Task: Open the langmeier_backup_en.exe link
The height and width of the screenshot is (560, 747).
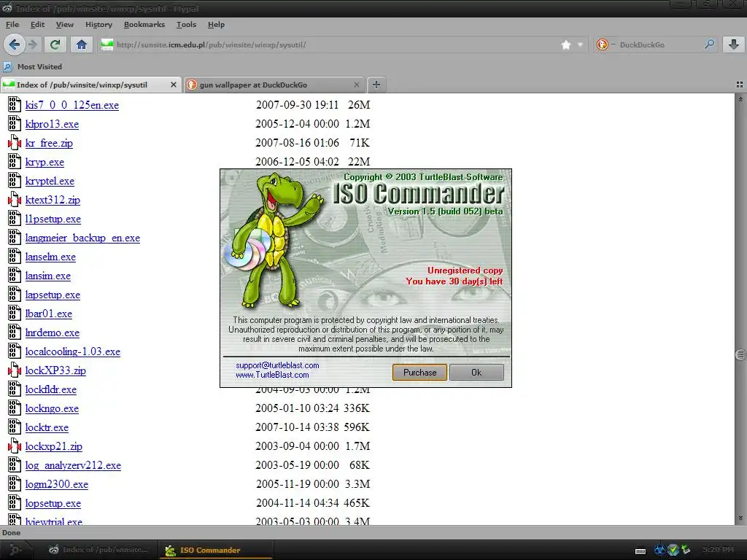Action: click(x=82, y=238)
